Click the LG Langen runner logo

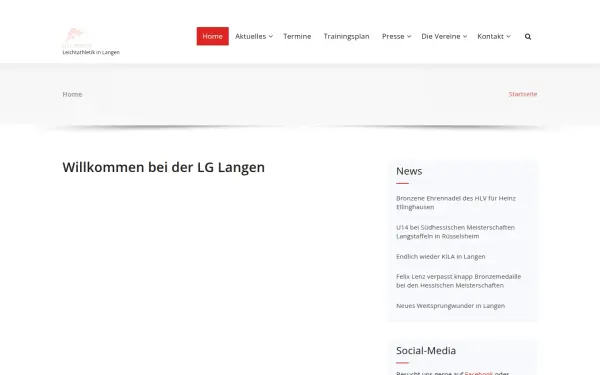77,38
